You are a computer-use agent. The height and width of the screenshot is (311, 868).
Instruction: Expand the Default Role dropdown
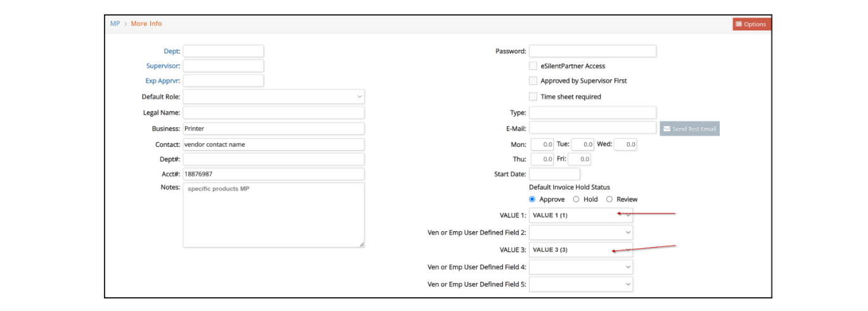[x=274, y=97]
